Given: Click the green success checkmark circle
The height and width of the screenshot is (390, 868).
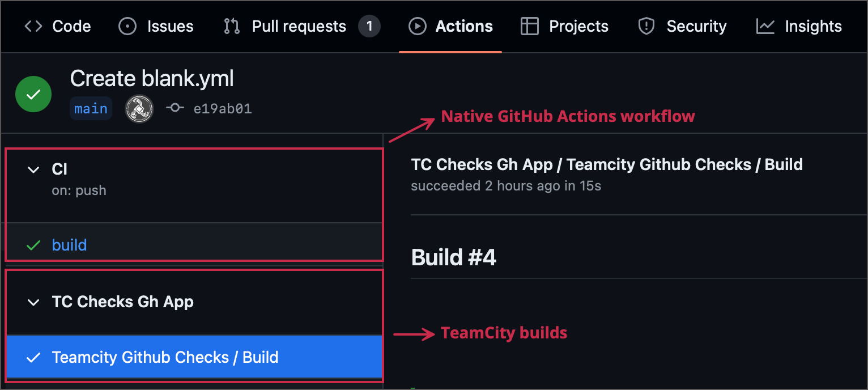Looking at the screenshot, I should pos(33,94).
